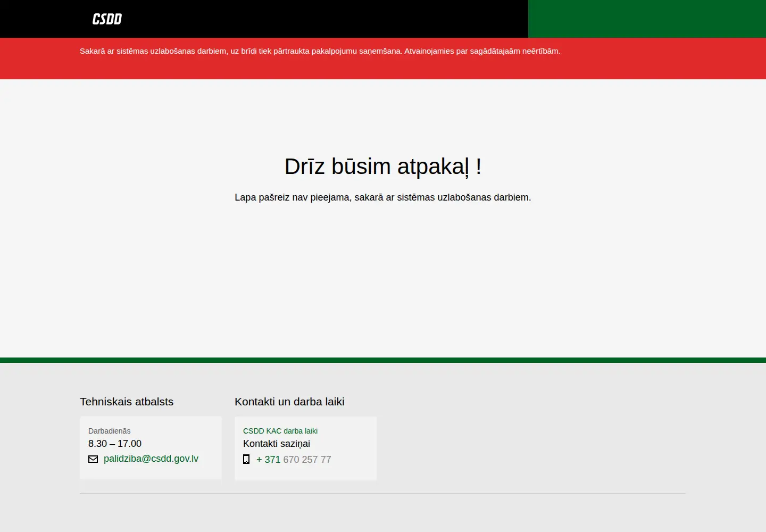Image resolution: width=766 pixels, height=532 pixels.
Task: Click the 'Darbadienās' label
Action: click(x=110, y=431)
